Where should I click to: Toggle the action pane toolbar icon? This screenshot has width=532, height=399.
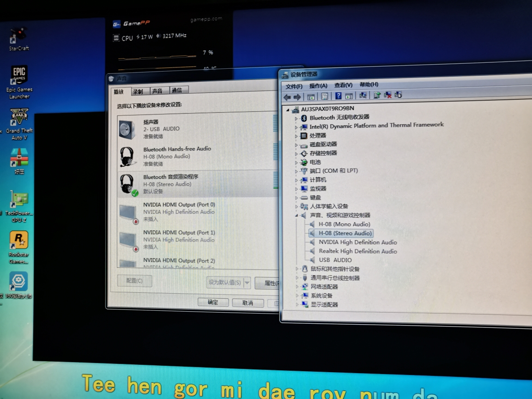[x=349, y=96]
